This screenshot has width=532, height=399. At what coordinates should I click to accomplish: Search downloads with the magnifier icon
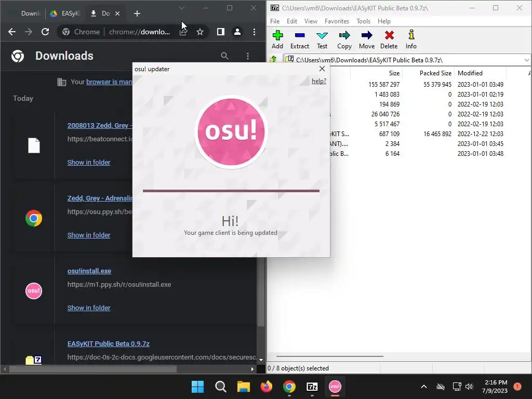point(224,56)
